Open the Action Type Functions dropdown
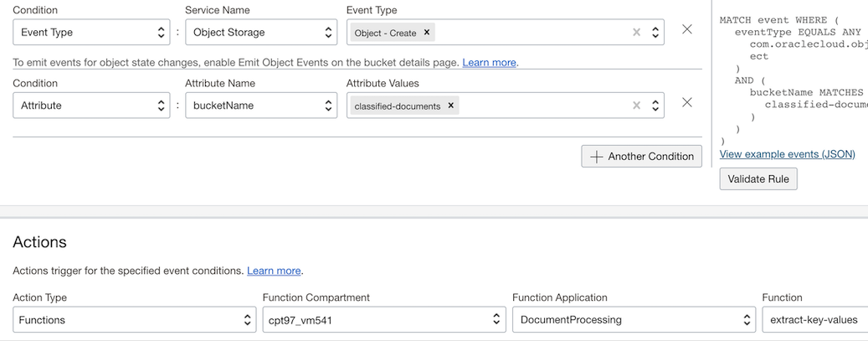This screenshot has width=868, height=341. click(x=134, y=320)
